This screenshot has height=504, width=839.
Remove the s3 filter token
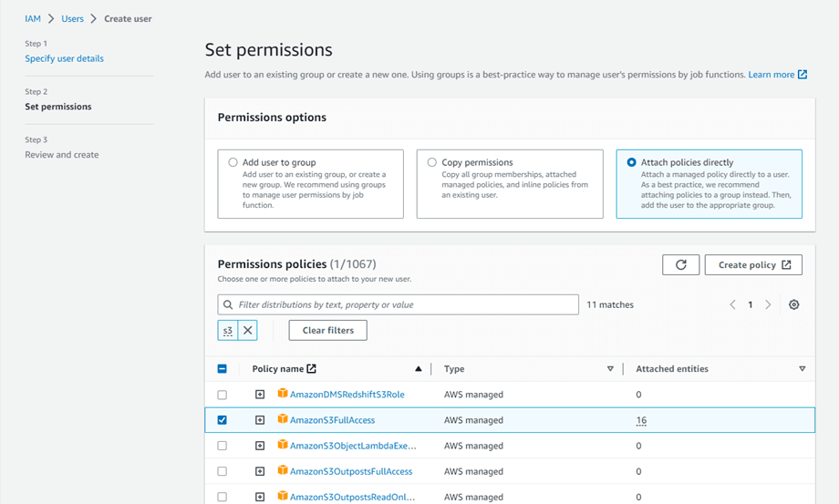point(247,330)
